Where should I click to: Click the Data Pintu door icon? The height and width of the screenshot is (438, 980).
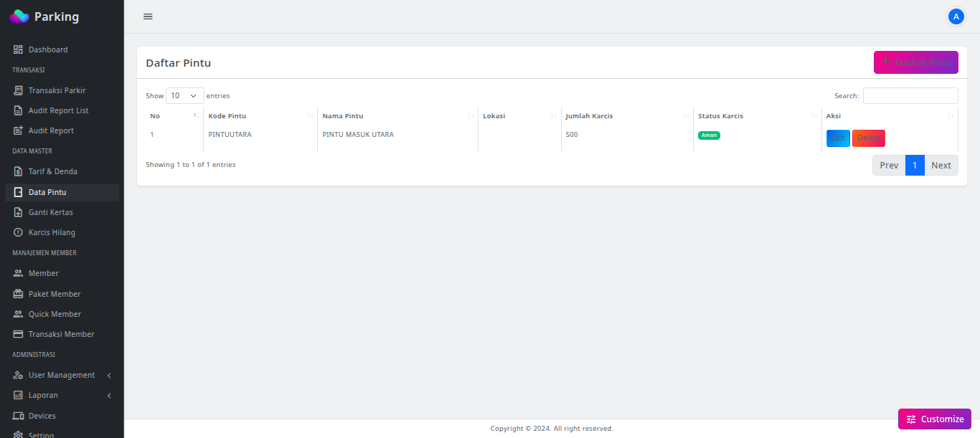coord(19,192)
